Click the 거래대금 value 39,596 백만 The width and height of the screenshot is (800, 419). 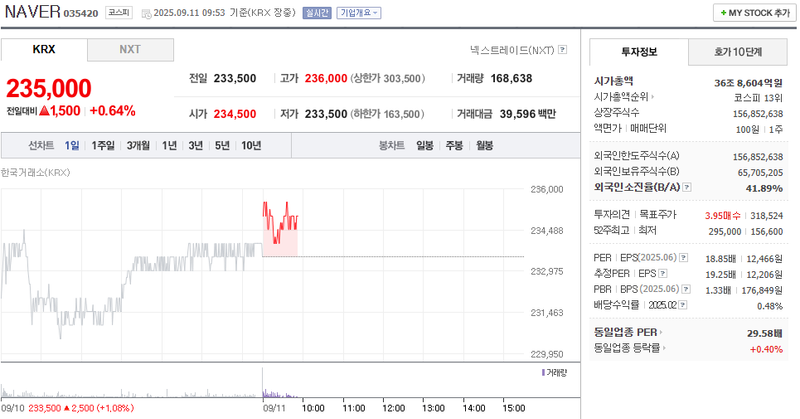528,114
